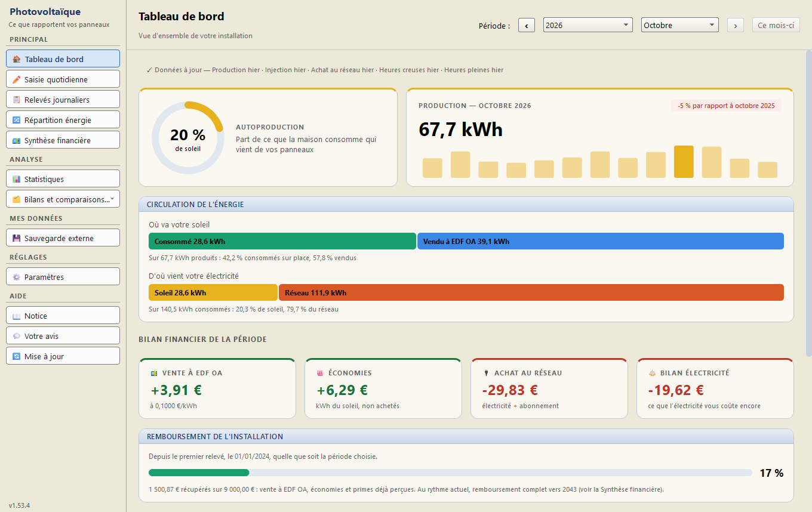This screenshot has height=512, width=812.
Task: Click the -19,62 € electricity balance amount
Action: click(x=676, y=390)
